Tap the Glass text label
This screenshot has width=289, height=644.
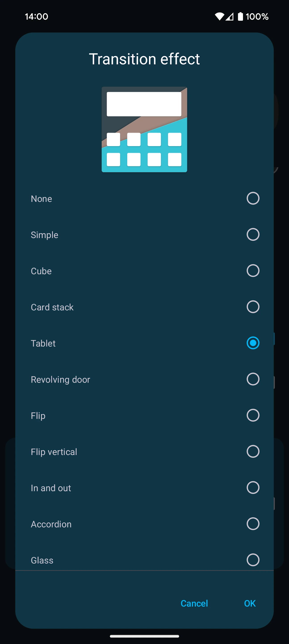pos(42,560)
